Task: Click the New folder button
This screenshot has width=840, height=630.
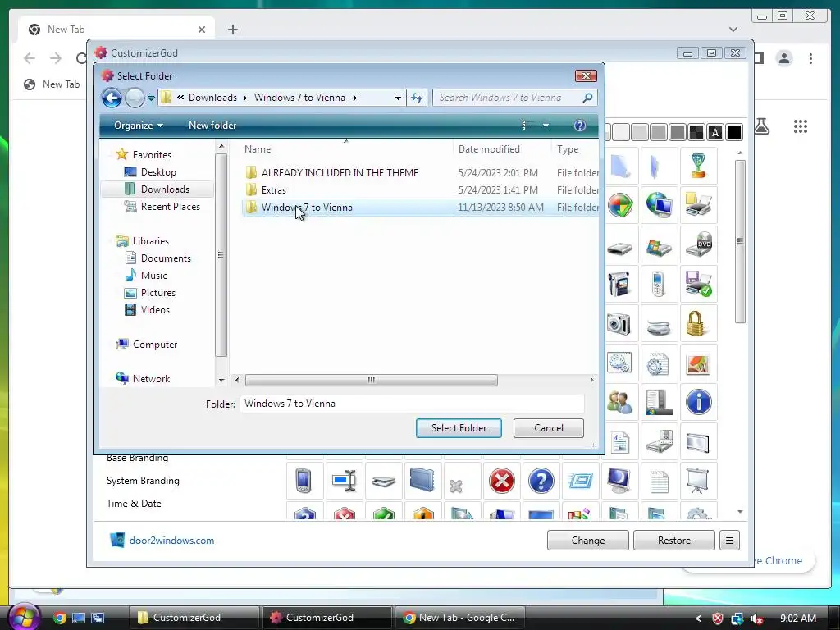Action: tap(212, 126)
